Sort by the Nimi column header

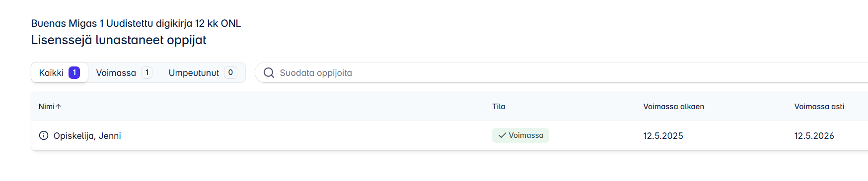(47, 107)
